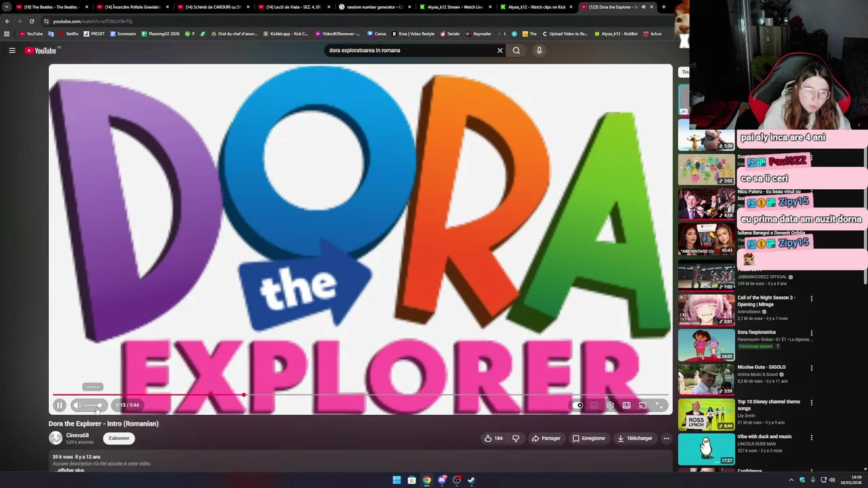Switch to 'Schimb de CARDURI' tab
Viewport: 868px width, 488px height.
pyautogui.click(x=213, y=7)
